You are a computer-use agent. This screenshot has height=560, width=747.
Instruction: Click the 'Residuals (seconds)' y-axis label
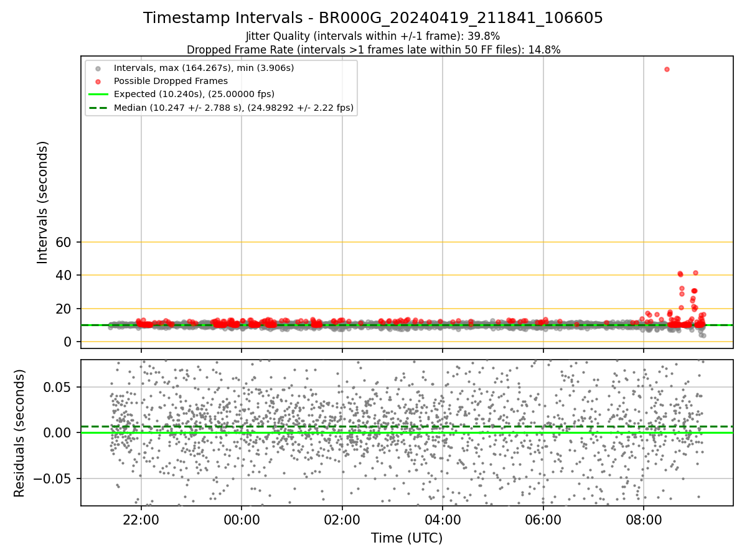click(20, 433)
